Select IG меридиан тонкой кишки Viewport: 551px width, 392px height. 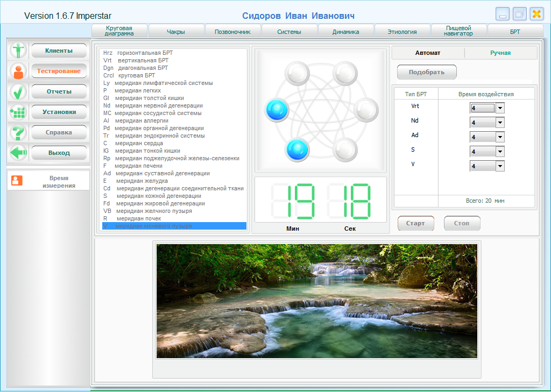pos(174,151)
